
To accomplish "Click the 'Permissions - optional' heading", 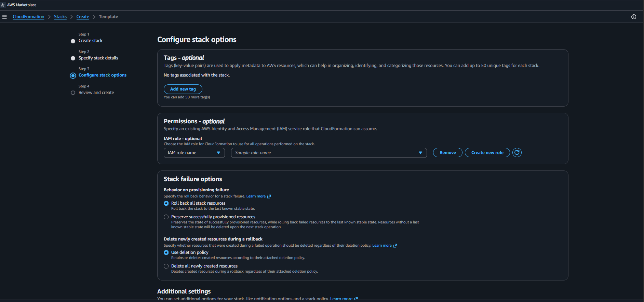I will pyautogui.click(x=194, y=121).
